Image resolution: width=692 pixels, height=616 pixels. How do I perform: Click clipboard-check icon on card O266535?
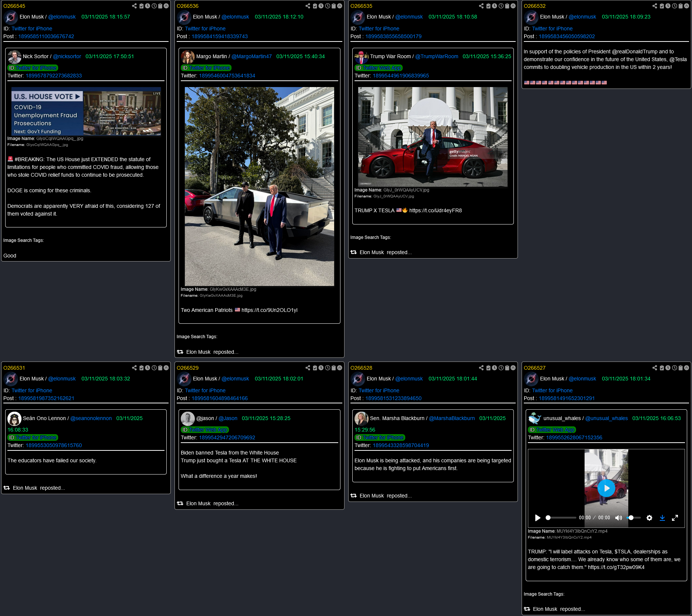[x=488, y=6]
